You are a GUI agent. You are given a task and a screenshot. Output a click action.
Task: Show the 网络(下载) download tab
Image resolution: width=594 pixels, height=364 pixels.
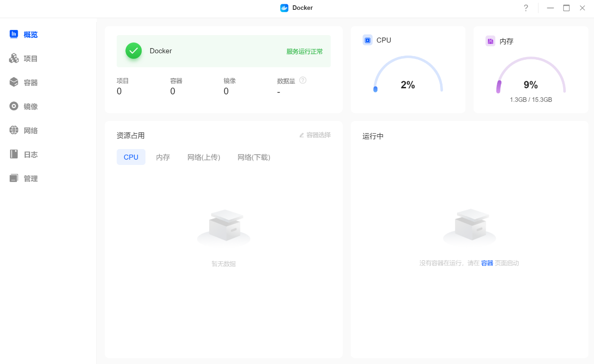pos(254,157)
